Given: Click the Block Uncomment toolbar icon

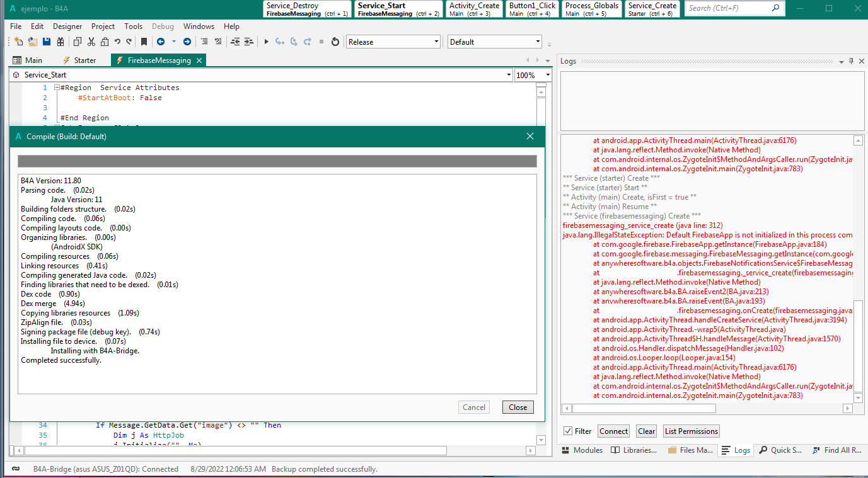Looking at the screenshot, I should pos(218,42).
